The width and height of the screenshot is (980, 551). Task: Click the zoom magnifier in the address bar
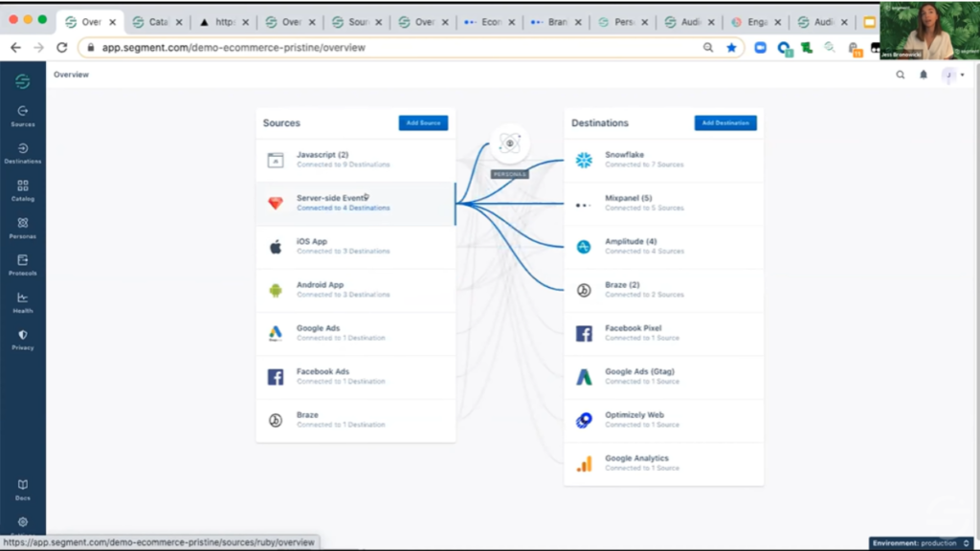pyautogui.click(x=708, y=48)
